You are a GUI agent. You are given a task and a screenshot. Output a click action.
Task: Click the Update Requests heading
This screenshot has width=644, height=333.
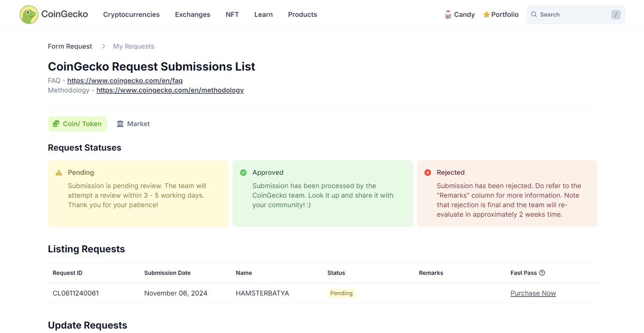(87, 325)
